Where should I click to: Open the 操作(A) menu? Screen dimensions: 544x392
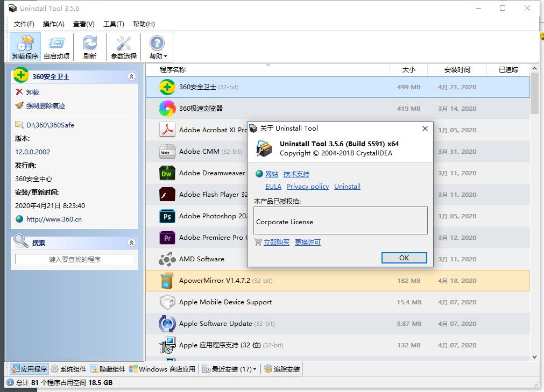[x=53, y=24]
